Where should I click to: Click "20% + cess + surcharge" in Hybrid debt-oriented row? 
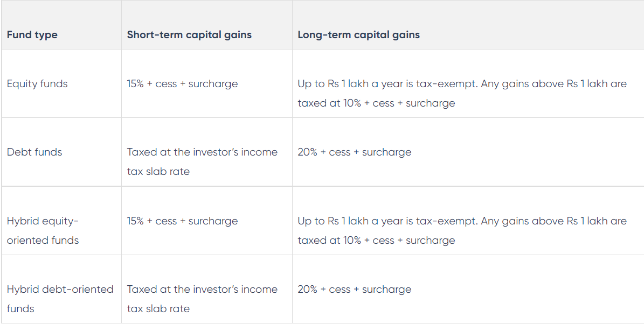(354, 290)
